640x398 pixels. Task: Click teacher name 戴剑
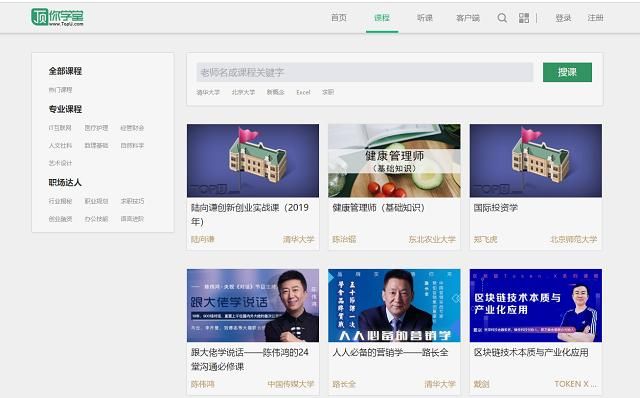[x=481, y=384]
